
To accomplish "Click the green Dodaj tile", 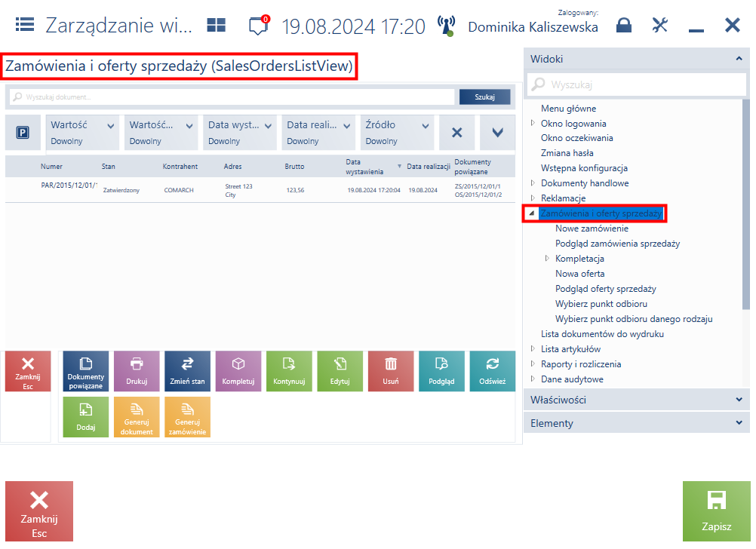I will pyautogui.click(x=86, y=417).
